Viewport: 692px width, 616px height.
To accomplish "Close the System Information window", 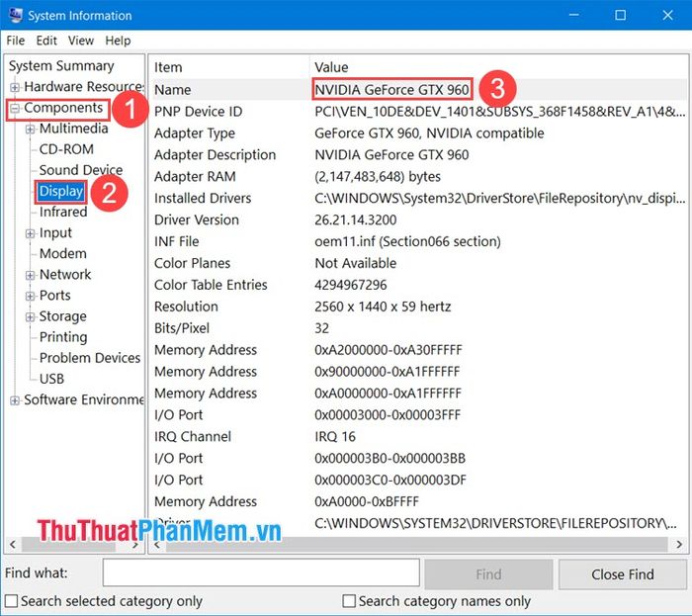I will coord(667,15).
